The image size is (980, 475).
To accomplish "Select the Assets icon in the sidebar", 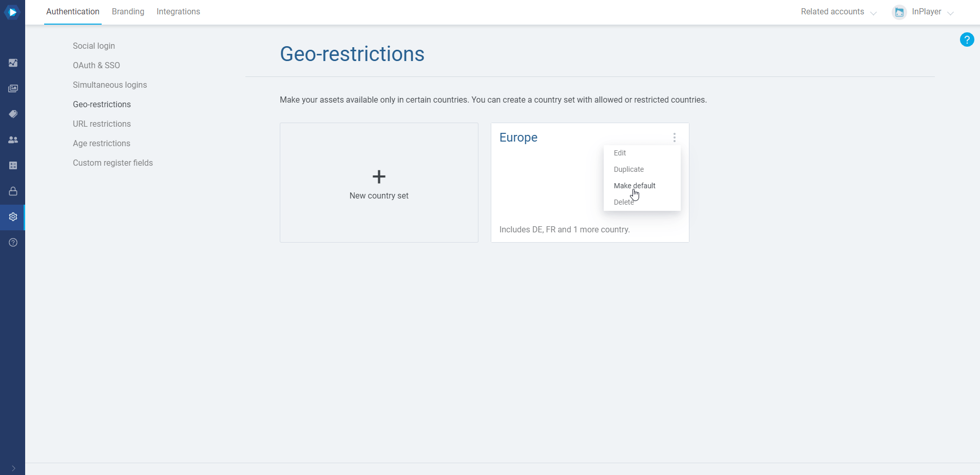I will (13, 88).
